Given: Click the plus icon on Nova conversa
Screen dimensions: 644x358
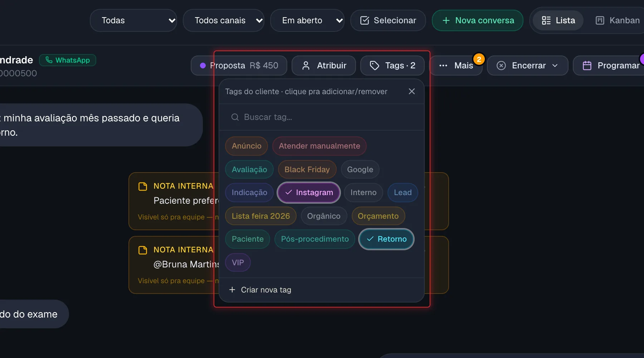Looking at the screenshot, I should click(446, 20).
